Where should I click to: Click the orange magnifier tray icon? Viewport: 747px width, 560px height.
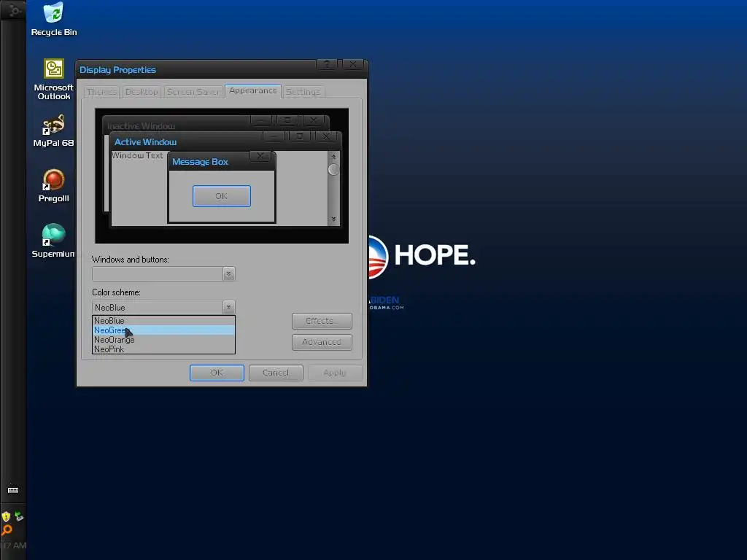coord(7,531)
